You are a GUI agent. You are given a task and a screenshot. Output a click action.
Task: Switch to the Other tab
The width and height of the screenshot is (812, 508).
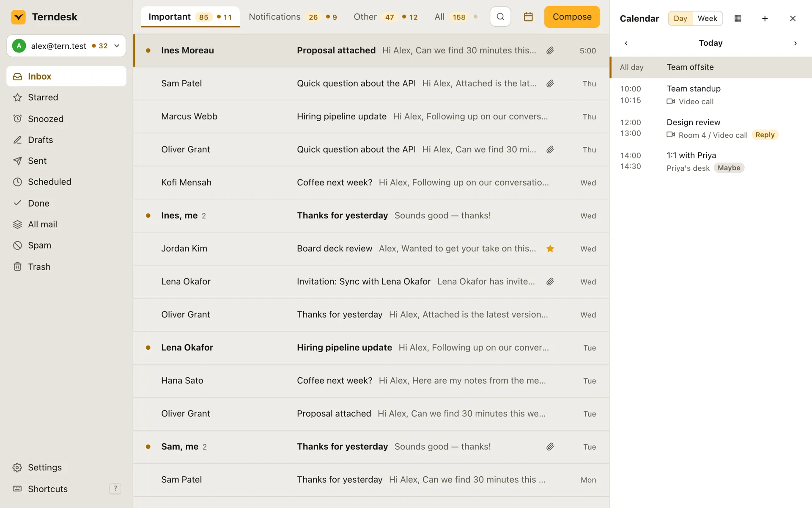(386, 17)
